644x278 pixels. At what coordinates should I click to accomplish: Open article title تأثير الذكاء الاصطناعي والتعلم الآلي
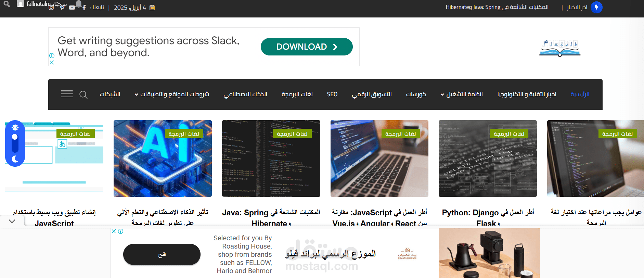coord(163,217)
